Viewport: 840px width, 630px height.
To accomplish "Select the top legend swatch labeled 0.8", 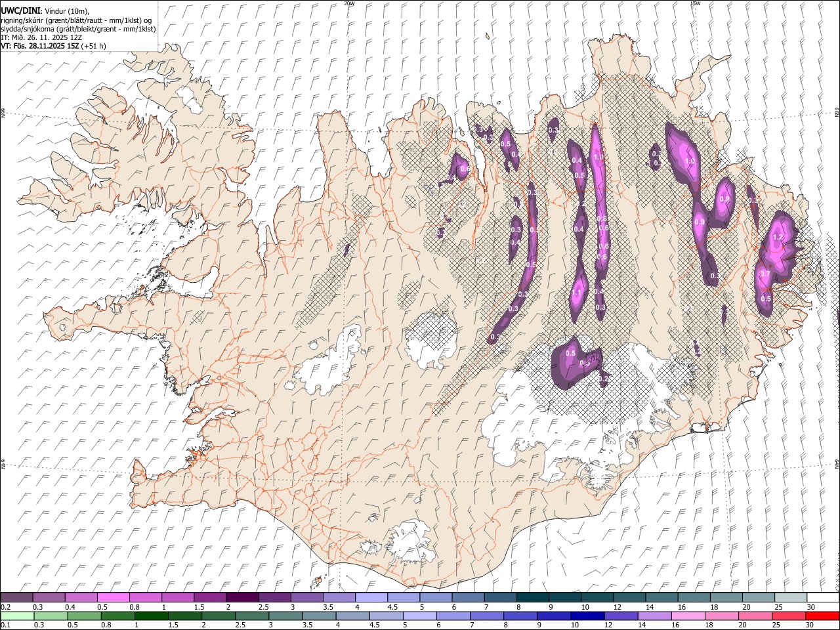I will [x=146, y=597].
